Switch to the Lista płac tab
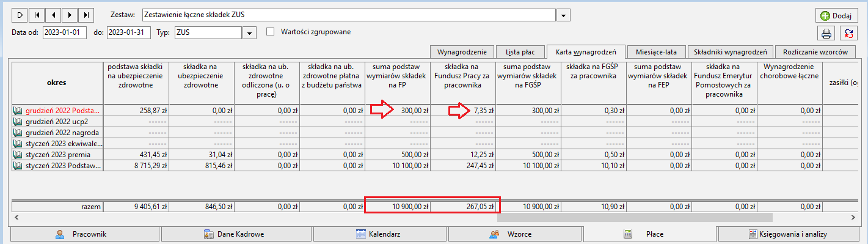Screen dimensions: 868x244 pos(520,52)
